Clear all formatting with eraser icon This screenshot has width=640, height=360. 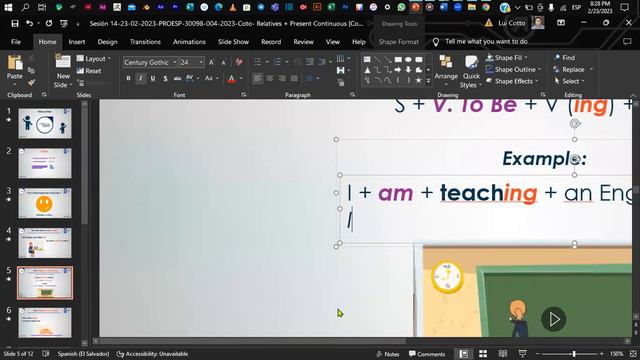pos(239,62)
